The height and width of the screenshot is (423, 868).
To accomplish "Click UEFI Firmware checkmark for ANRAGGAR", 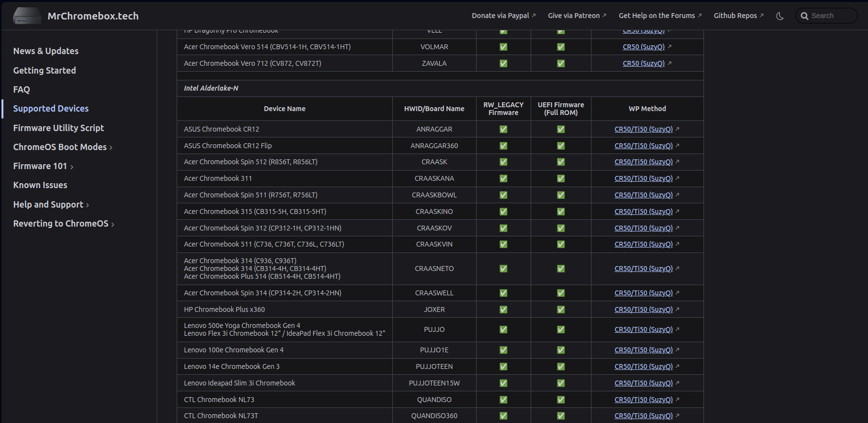I will [x=561, y=129].
